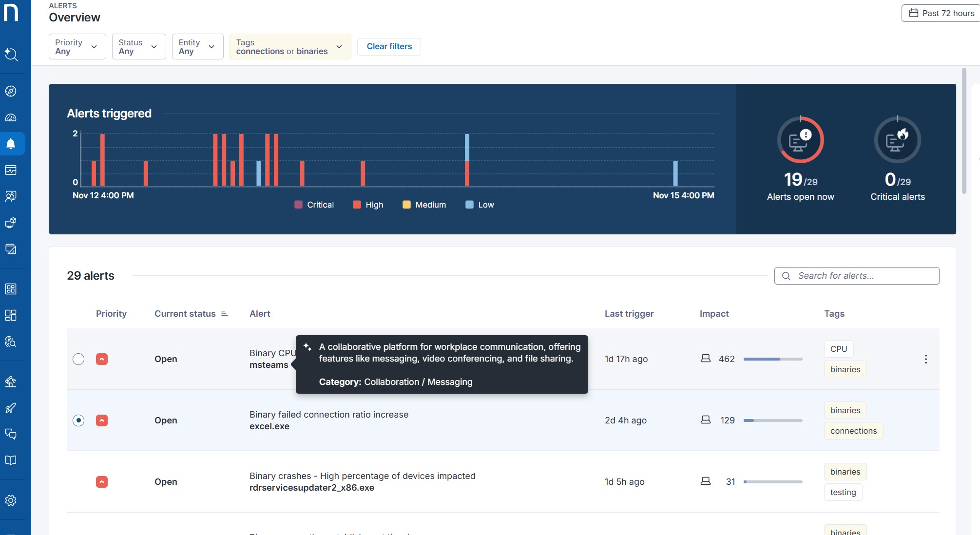Click the connections tag on excel.exe row
The width and height of the screenshot is (980, 535).
pos(853,431)
